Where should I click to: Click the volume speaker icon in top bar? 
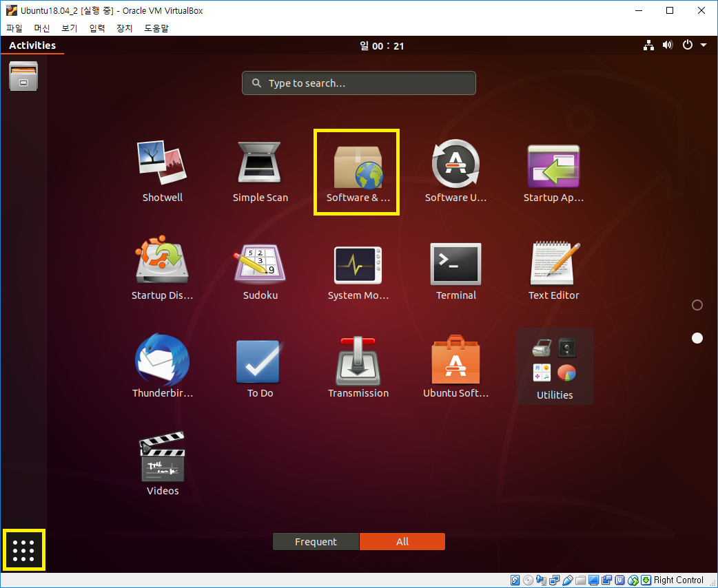pos(668,45)
